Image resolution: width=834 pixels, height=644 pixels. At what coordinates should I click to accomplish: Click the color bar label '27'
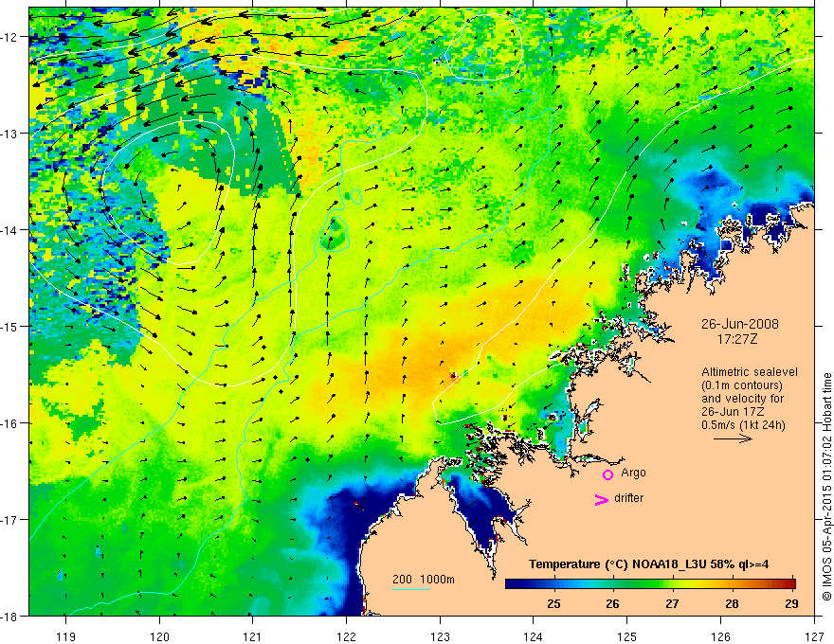(672, 603)
